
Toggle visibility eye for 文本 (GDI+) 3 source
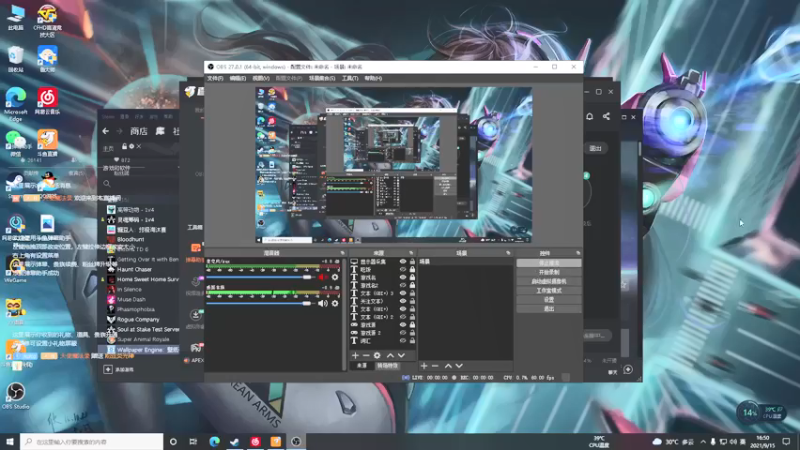(x=403, y=293)
